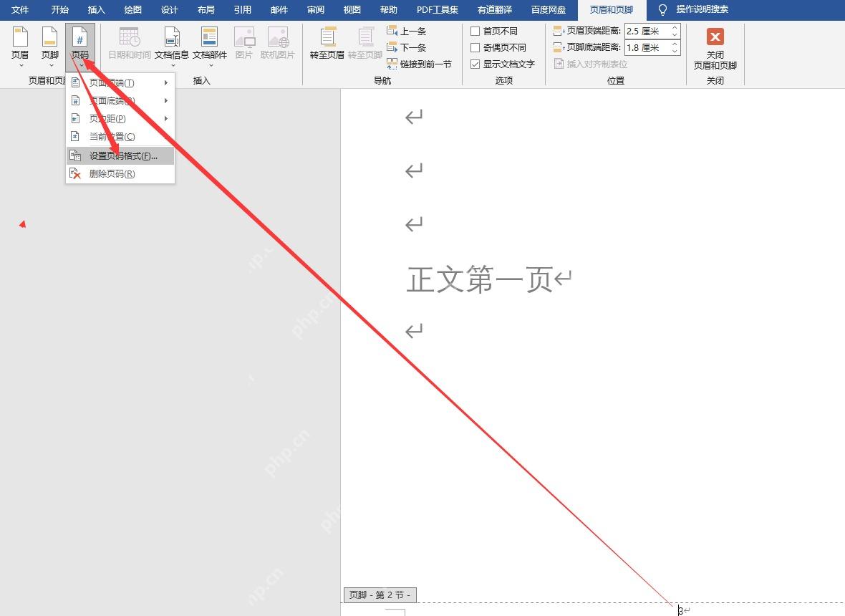Click the 页眉顶端距离 value field
Image resolution: width=845 pixels, height=616 pixels.
click(x=647, y=32)
